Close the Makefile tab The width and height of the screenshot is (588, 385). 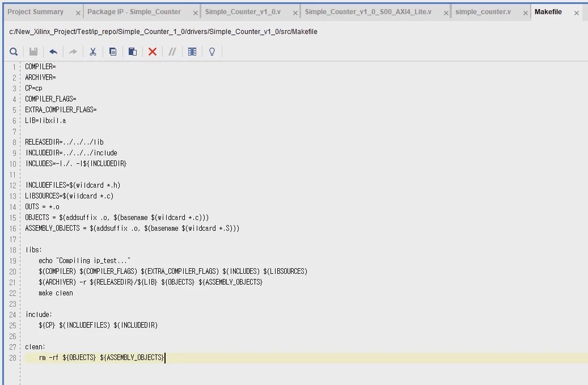[x=576, y=13]
